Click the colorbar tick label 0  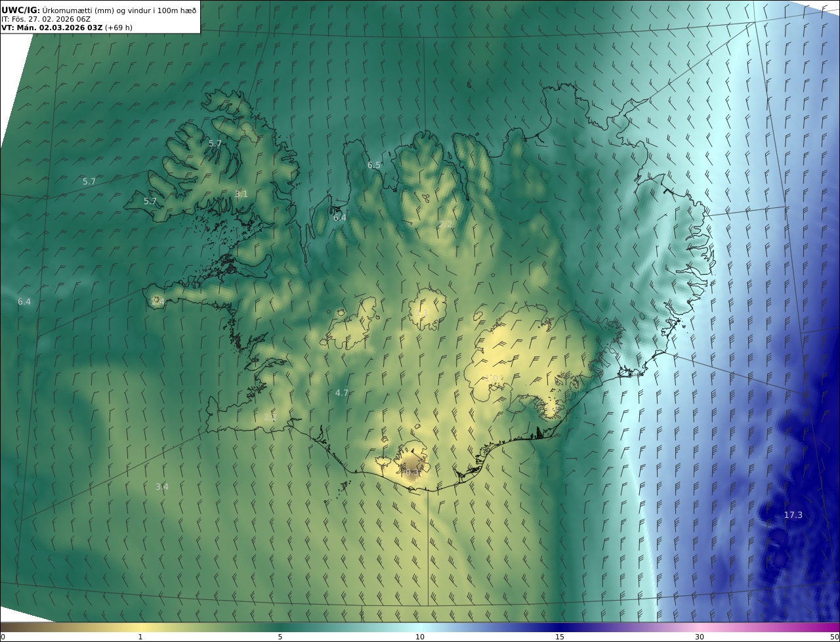pyautogui.click(x=2, y=637)
